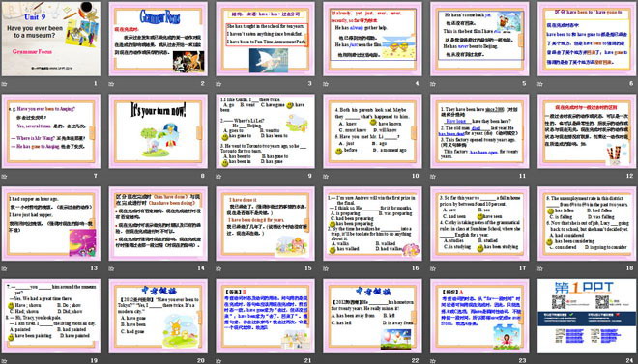The width and height of the screenshot is (638, 364).
Task: Click the animation star icon under slide 16
Action: 326,268
